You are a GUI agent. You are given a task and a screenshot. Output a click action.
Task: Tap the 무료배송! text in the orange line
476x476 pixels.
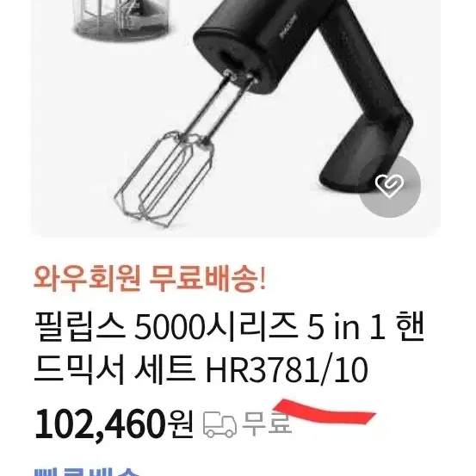point(207,278)
